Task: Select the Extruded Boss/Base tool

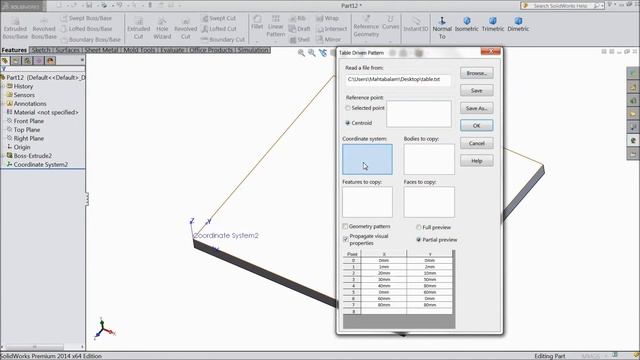Action: tap(15, 28)
